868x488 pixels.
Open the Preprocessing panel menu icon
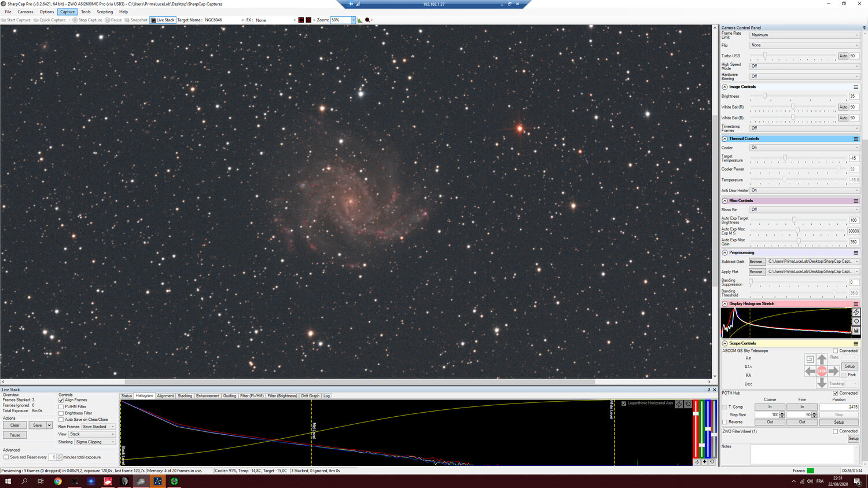856,253
